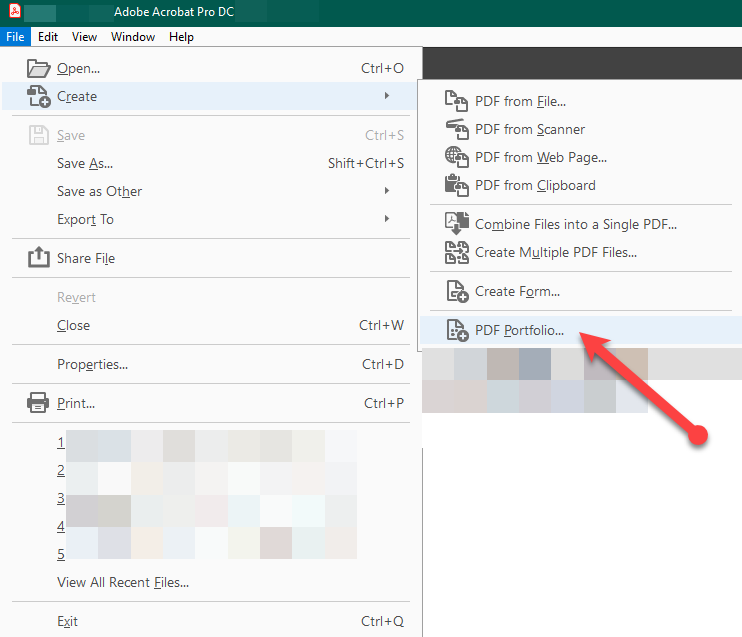Select Save as Other menu entry
The width and height of the screenshot is (742, 637).
208,191
